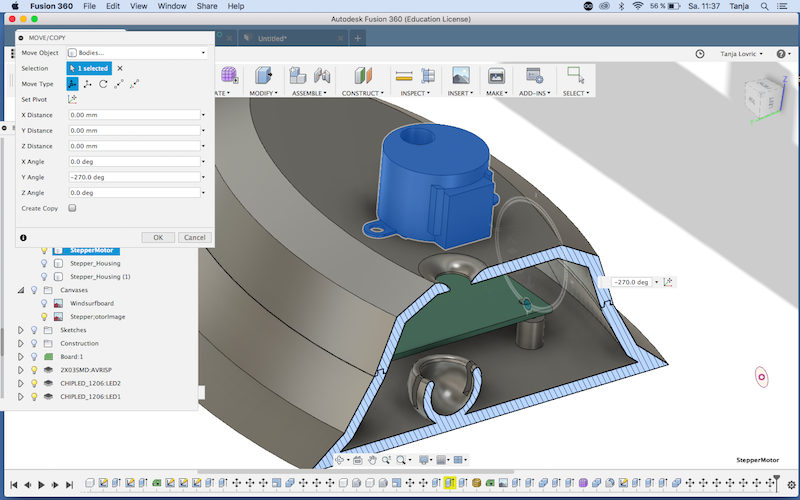The image size is (800, 500).
Task: Open timeline settings gear icon
Action: pyautogui.click(x=791, y=484)
